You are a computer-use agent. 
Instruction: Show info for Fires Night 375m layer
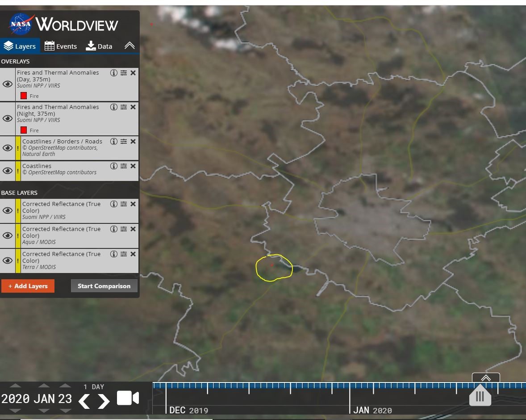(x=114, y=107)
